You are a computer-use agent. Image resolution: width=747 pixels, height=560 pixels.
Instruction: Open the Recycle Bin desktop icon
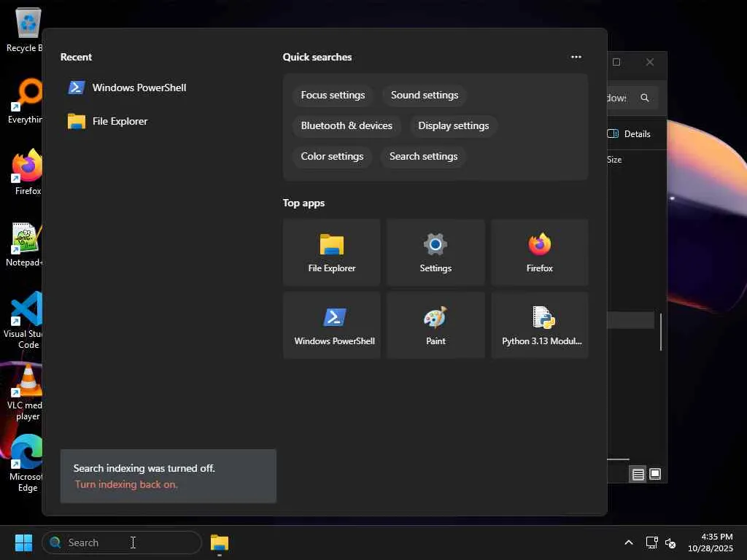[24, 30]
